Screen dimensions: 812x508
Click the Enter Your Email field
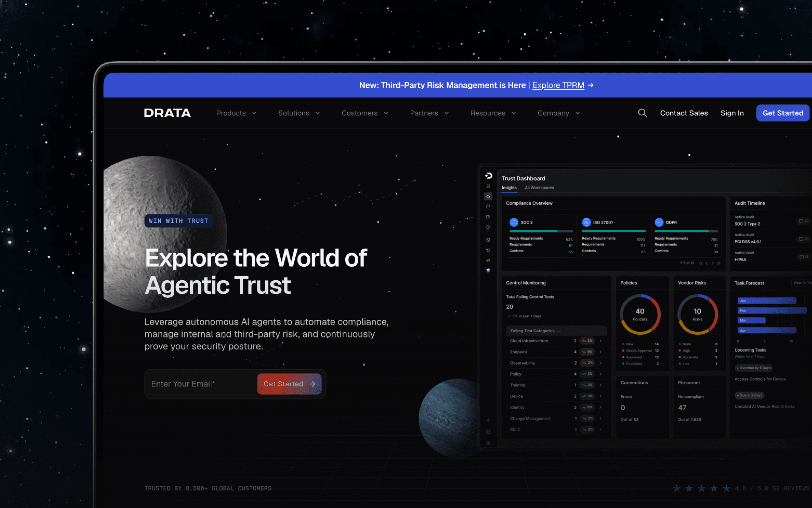(201, 384)
